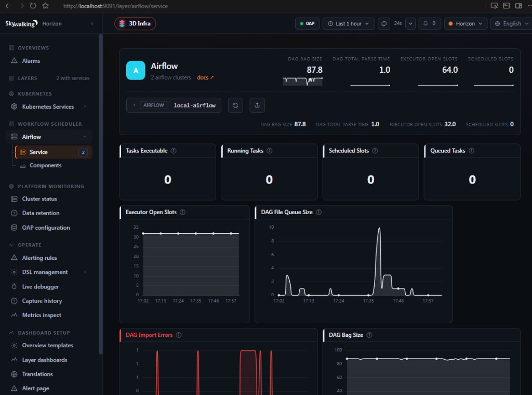This screenshot has width=532, height=395.
Task: Select the Airflow sidebar item
Action: click(x=49, y=137)
